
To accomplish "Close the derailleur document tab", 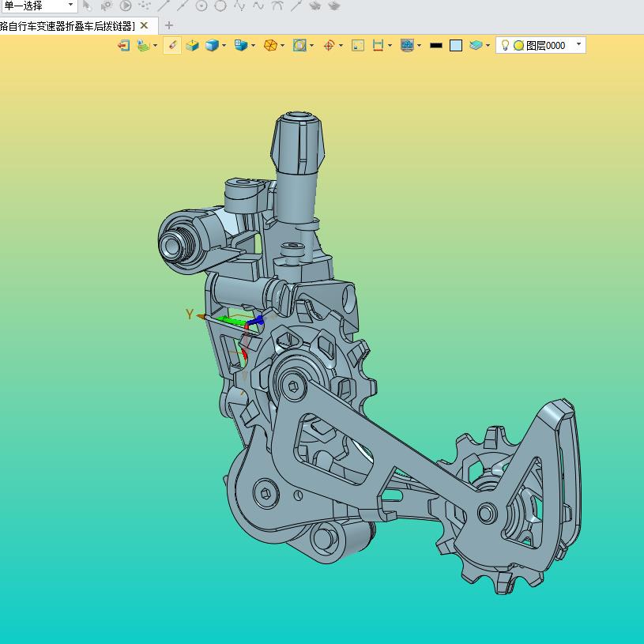I will [144, 25].
